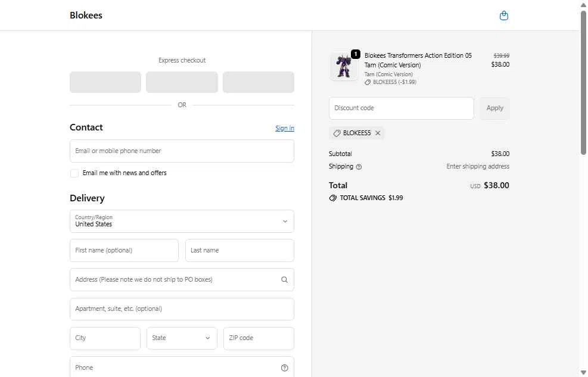The image size is (588, 377).
Task: Click the first express checkout button
Action: click(x=105, y=82)
